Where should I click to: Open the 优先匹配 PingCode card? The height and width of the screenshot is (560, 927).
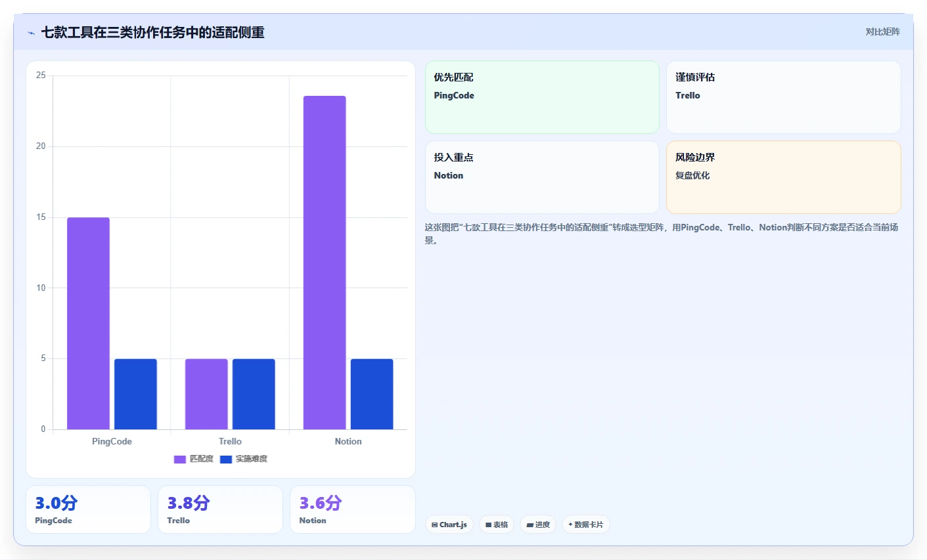pyautogui.click(x=542, y=97)
